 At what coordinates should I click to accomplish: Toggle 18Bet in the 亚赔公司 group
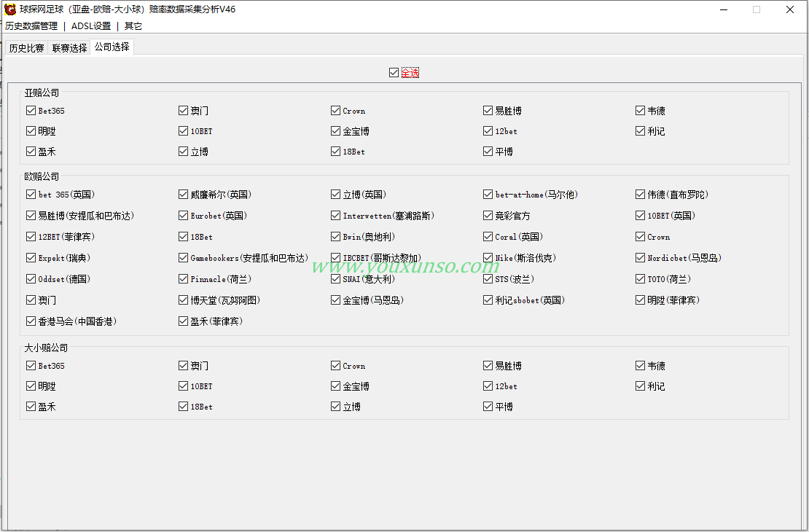coord(335,151)
